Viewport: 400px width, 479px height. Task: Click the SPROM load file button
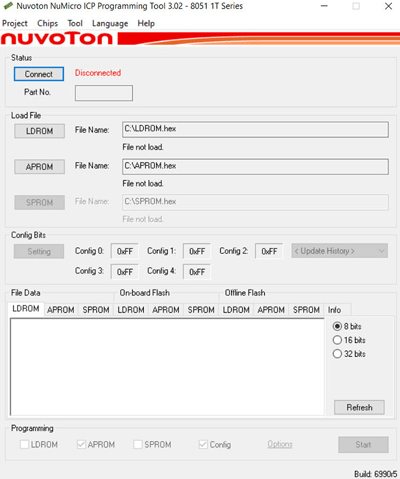tap(39, 202)
